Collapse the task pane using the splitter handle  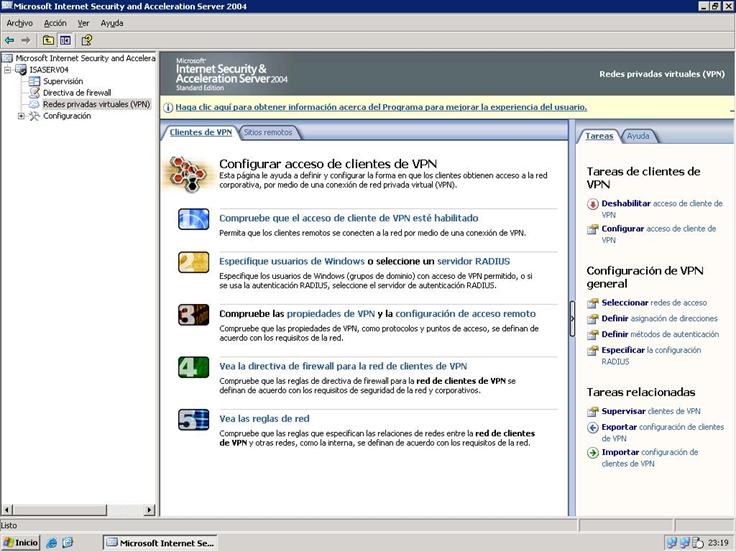(x=572, y=319)
